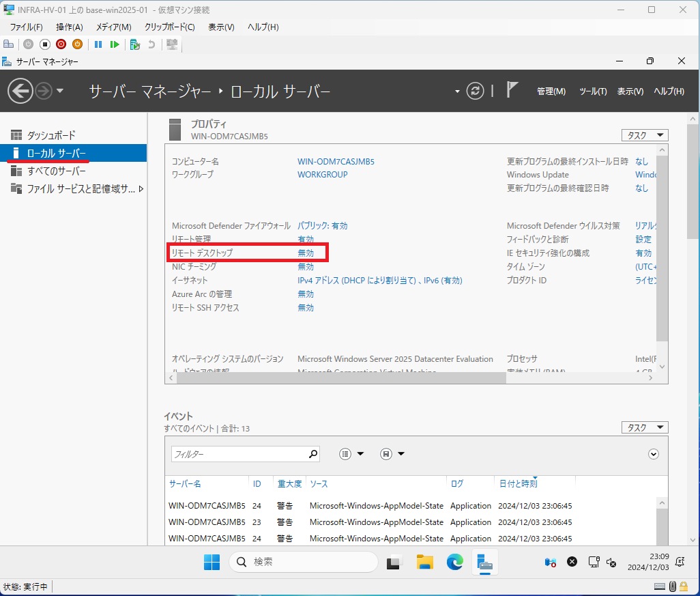700x596 pixels.
Task: Go back with Server Manager back arrow
Action: (x=20, y=91)
